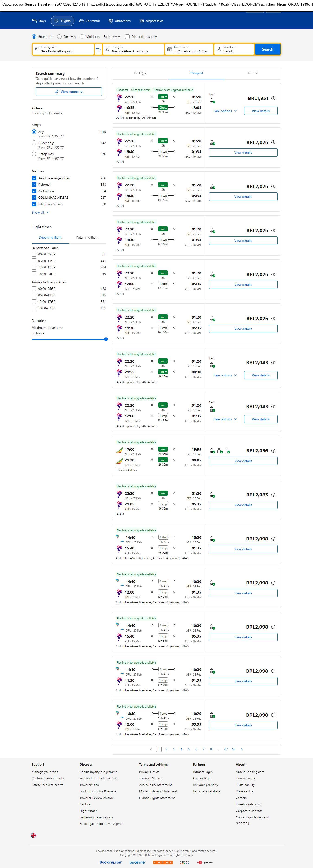Click the UK flag language icon
The width and height of the screenshot is (313, 868).
(34, 835)
